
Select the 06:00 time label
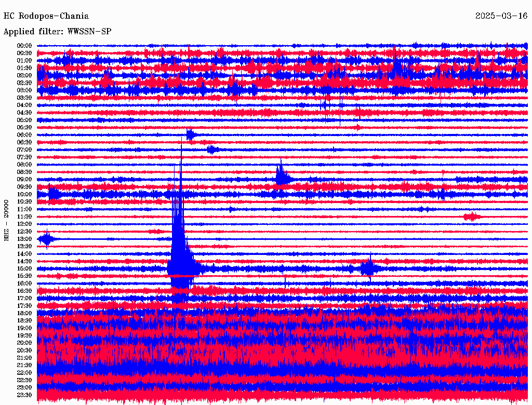(x=24, y=135)
